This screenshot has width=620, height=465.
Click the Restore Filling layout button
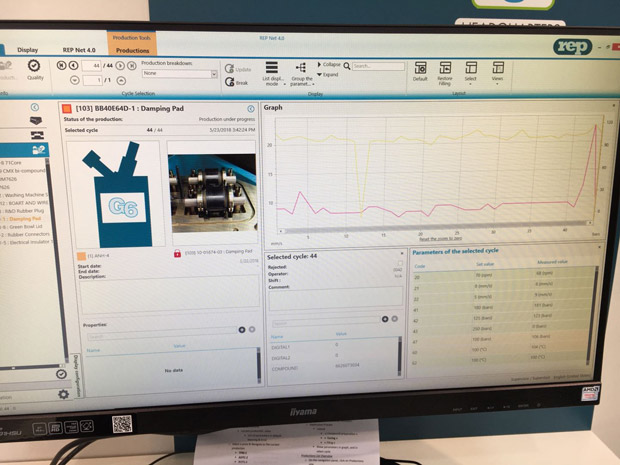(445, 74)
